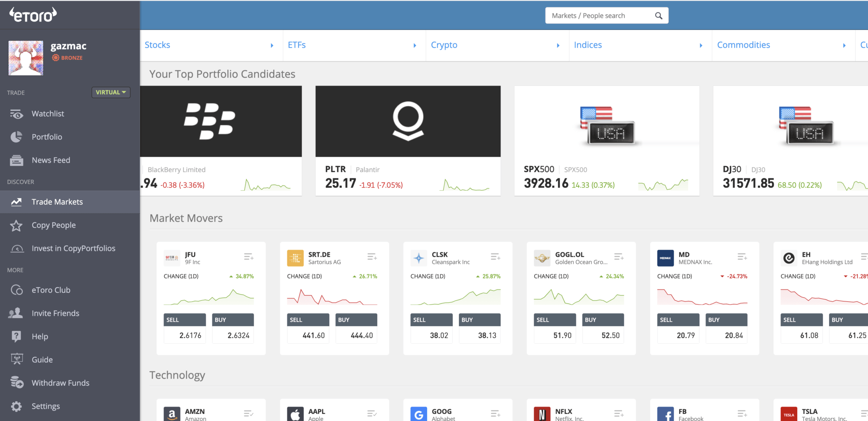This screenshot has width=868, height=421.
Task: Switch to the Crypto markets tab
Action: [x=444, y=45]
